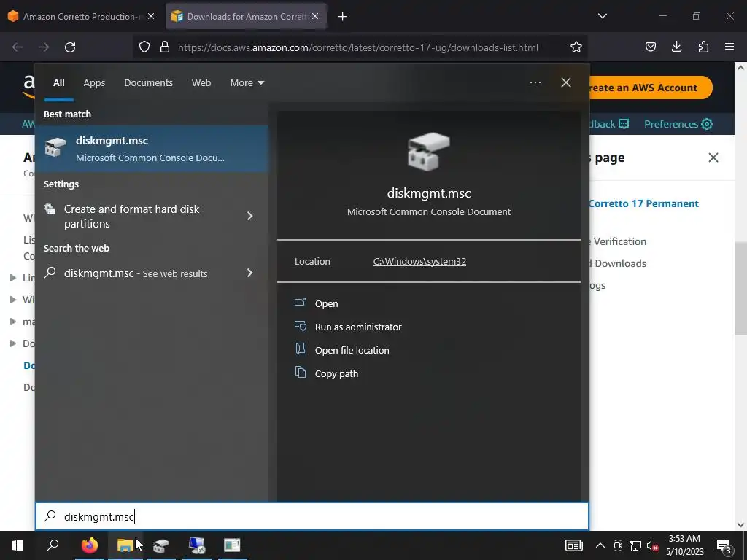Screen dimensions: 747x560
Task: Switch to the Web search tab
Action: tap(201, 83)
